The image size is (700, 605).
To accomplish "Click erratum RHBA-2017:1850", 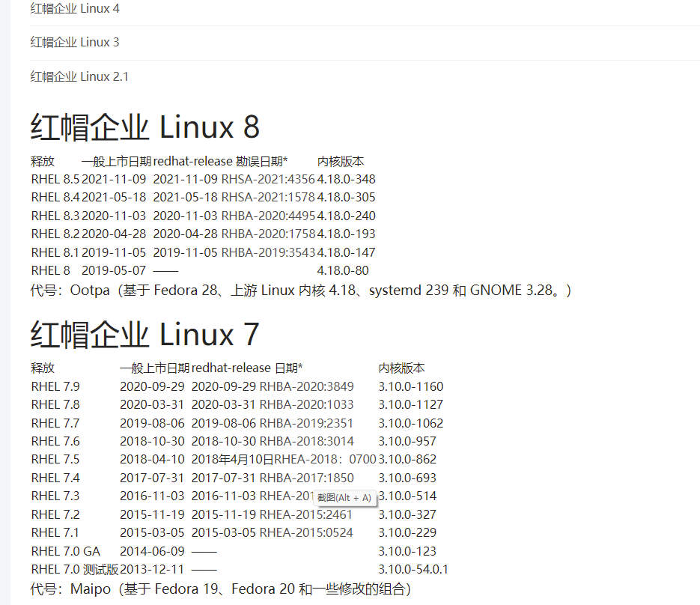I will tap(307, 478).
